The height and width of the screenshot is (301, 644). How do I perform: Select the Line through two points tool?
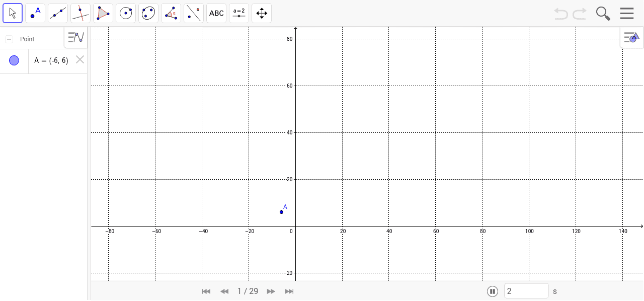[x=58, y=13]
